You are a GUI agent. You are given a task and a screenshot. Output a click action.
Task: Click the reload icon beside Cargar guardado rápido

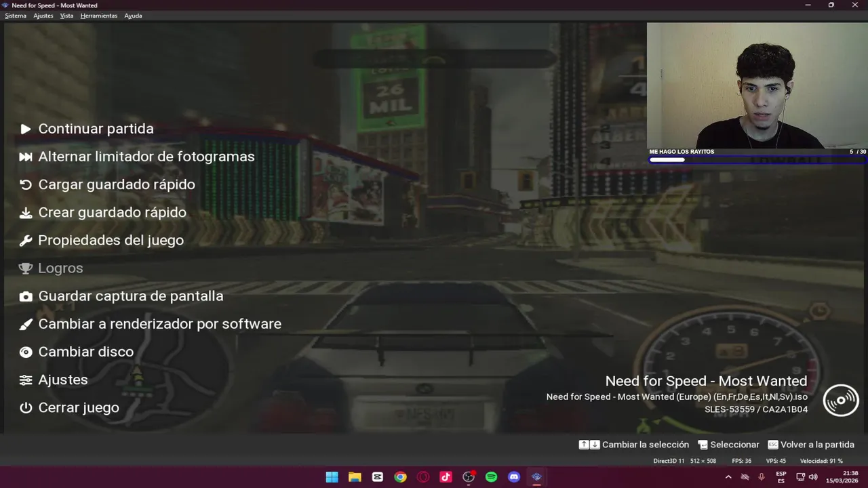[x=26, y=184]
